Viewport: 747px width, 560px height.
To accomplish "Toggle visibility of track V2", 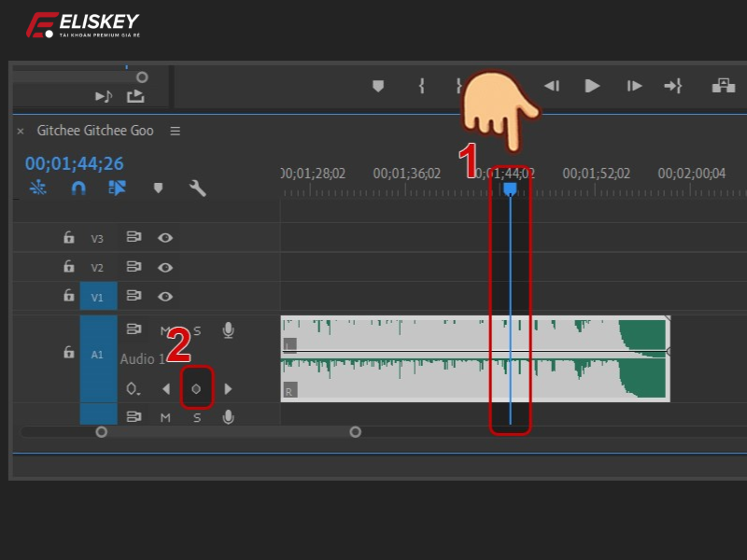I will (165, 267).
